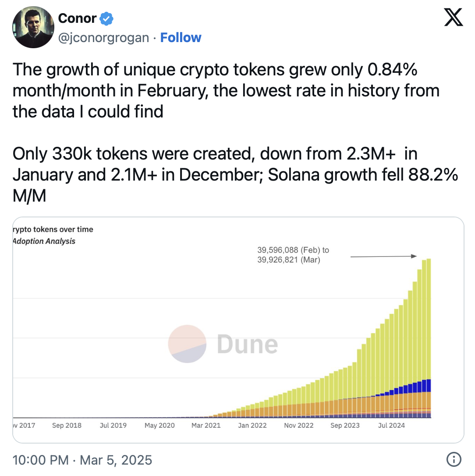Open the tweet info circle icon

click(x=454, y=459)
